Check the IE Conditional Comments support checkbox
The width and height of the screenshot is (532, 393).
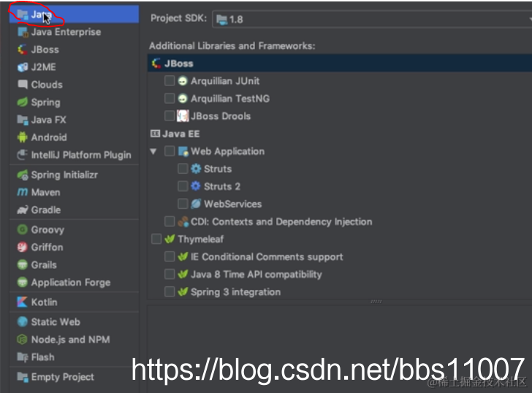click(x=170, y=256)
